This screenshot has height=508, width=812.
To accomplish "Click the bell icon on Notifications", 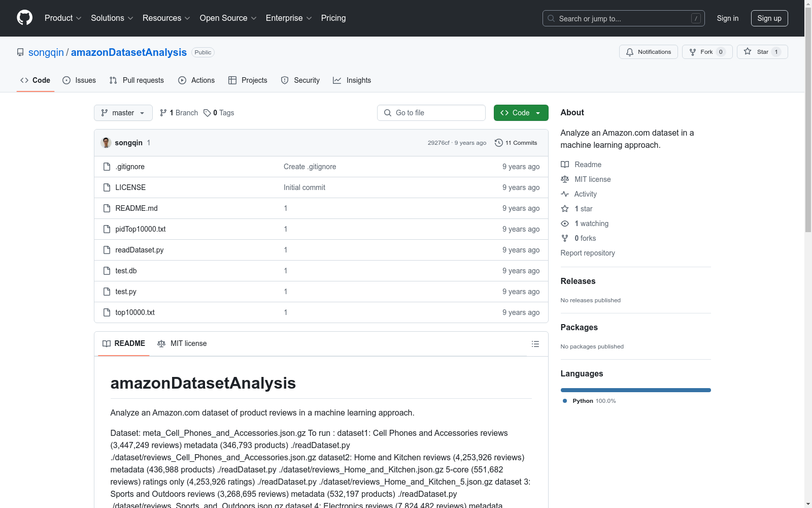I will [x=630, y=52].
